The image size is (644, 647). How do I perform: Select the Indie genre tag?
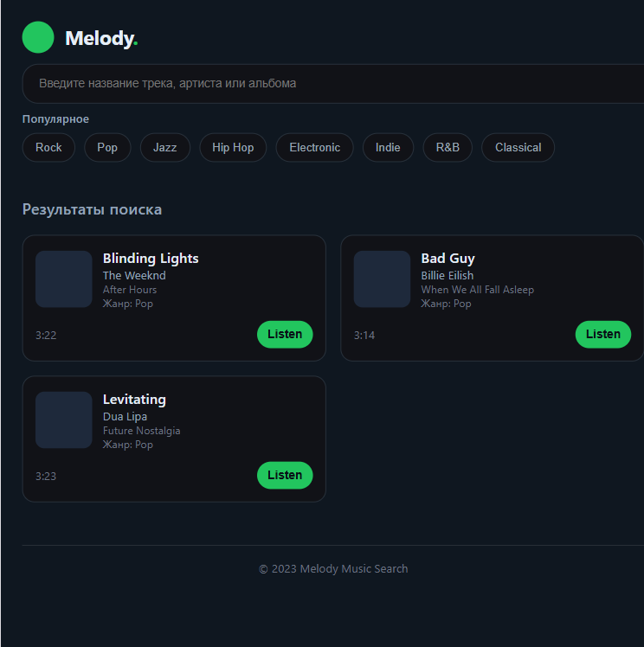388,147
